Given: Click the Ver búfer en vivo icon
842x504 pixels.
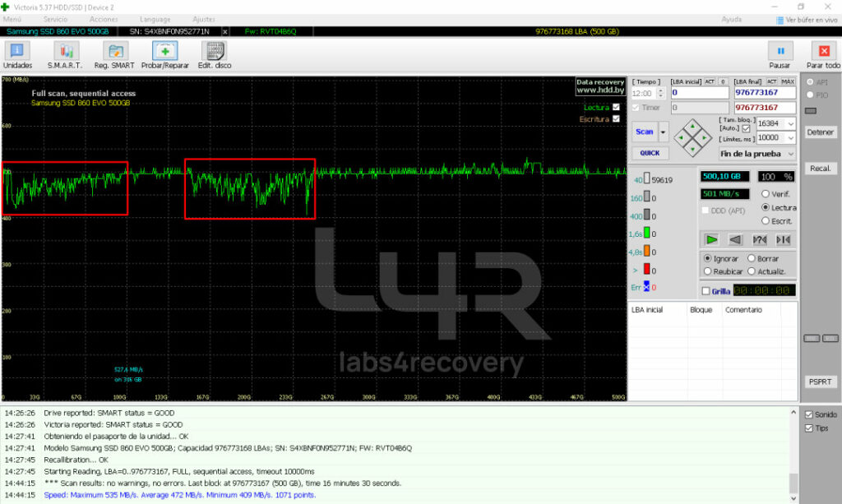Looking at the screenshot, I should 780,20.
